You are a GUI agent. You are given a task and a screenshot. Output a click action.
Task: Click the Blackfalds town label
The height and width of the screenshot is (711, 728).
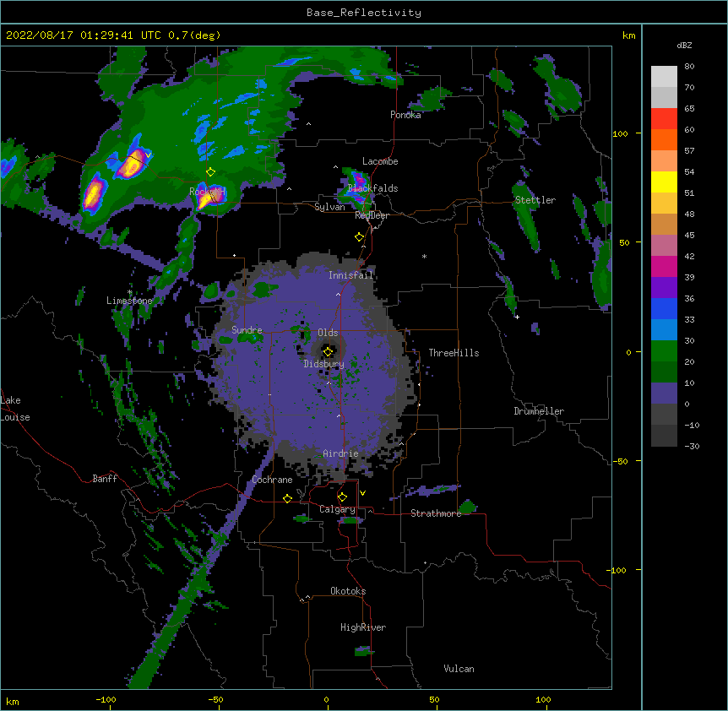click(x=372, y=188)
